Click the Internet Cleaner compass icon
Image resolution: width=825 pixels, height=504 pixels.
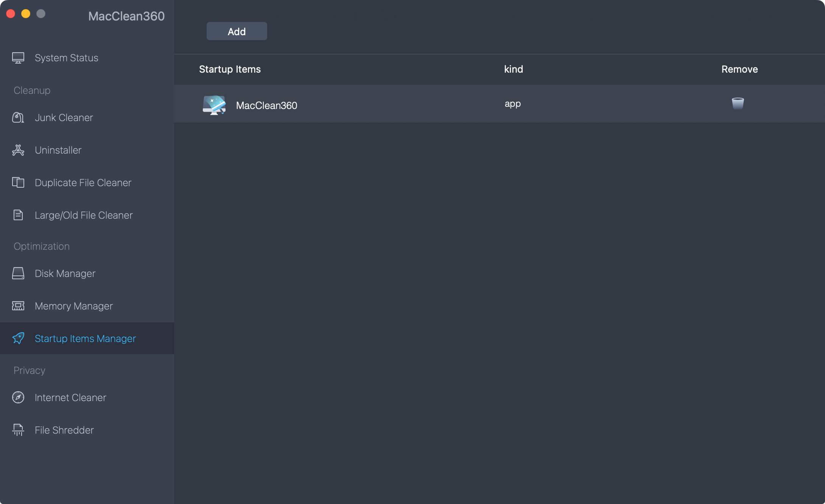(x=18, y=397)
